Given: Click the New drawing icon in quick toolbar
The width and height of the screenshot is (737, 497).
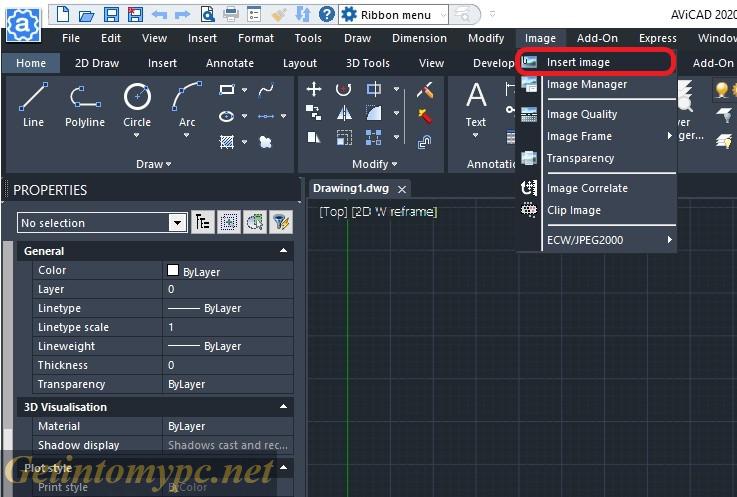Looking at the screenshot, I should (63, 15).
